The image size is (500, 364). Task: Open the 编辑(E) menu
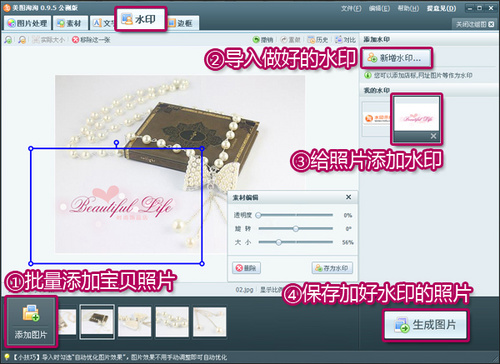[379, 8]
